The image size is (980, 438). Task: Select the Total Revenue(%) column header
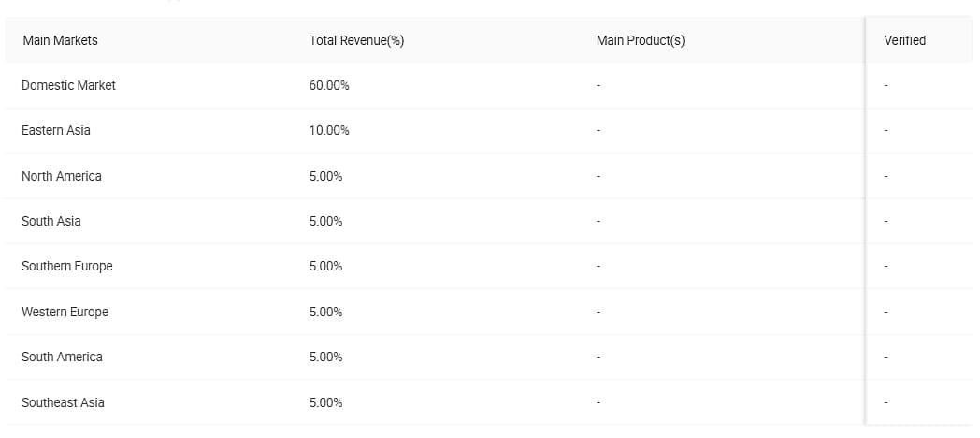point(356,40)
